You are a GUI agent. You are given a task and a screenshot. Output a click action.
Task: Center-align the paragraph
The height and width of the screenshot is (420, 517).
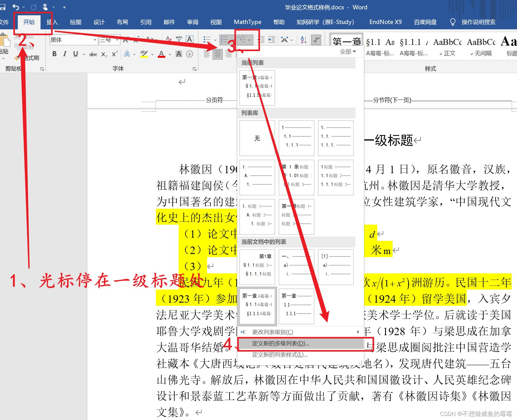(x=218, y=54)
